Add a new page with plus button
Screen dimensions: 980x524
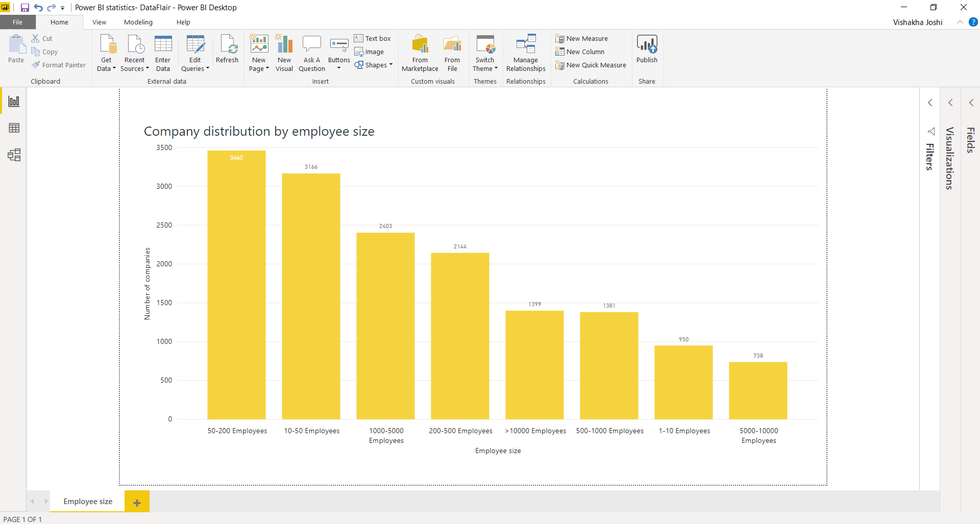click(x=137, y=502)
